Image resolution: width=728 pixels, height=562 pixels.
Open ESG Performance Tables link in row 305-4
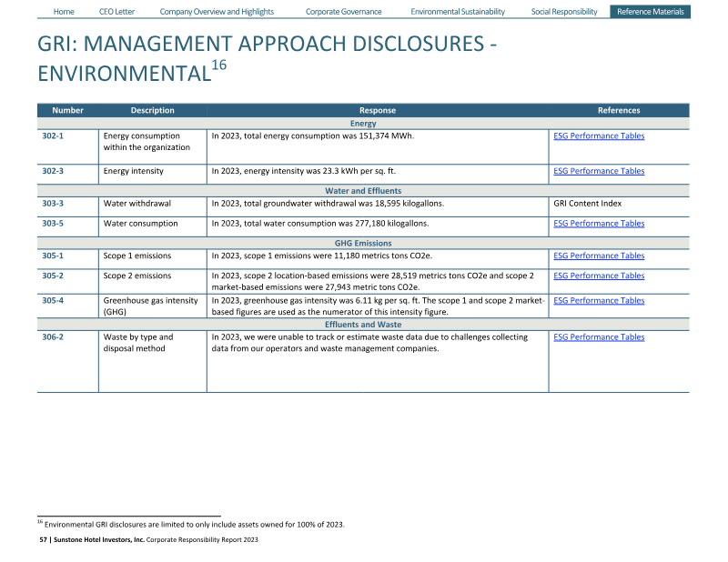coord(598,301)
